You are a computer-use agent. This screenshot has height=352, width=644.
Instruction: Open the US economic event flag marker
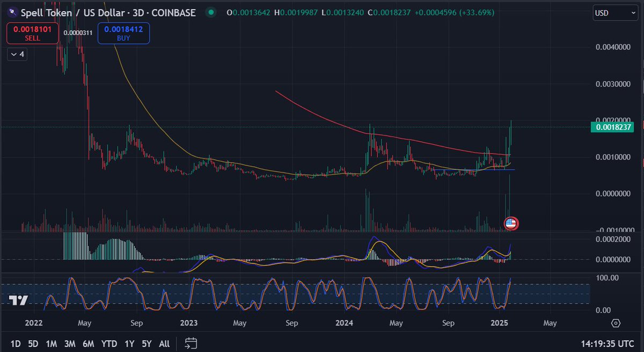[511, 223]
